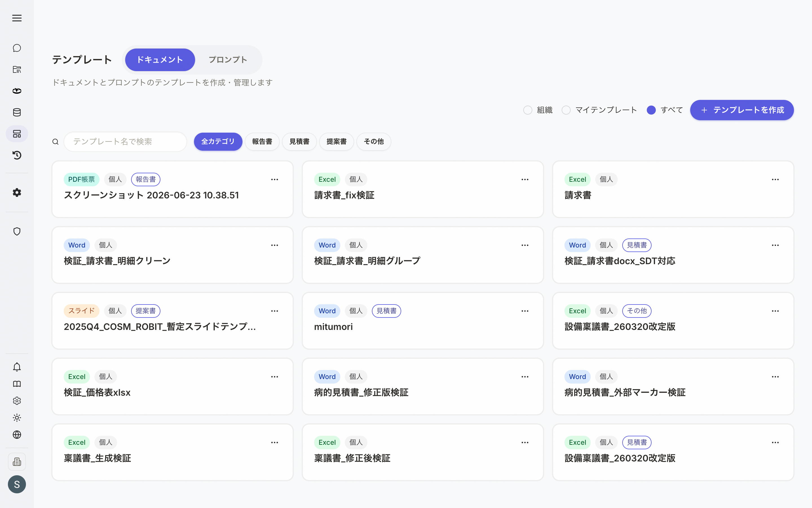Open the shield security sidebar icon
Screen dimensions: 812x508
click(x=17, y=231)
